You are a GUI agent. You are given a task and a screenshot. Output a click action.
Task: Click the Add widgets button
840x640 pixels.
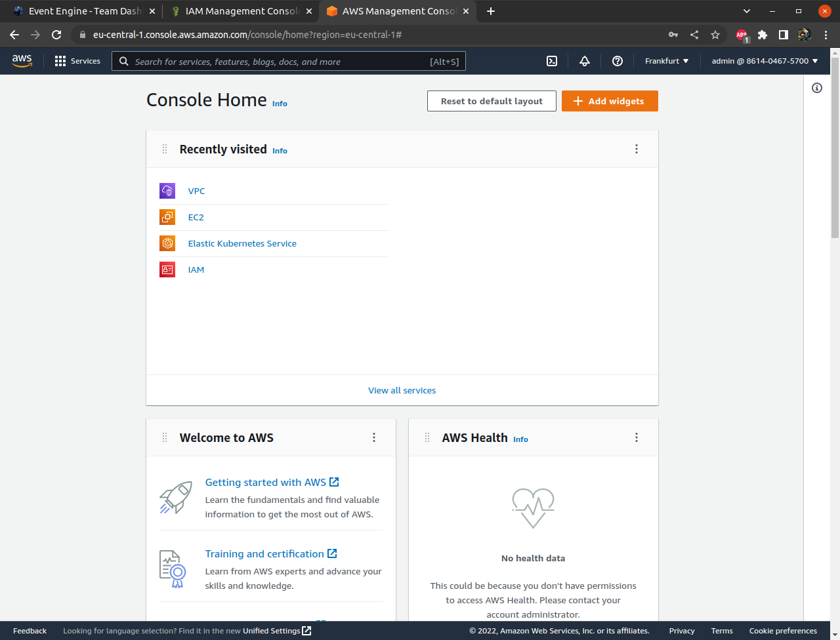point(610,101)
